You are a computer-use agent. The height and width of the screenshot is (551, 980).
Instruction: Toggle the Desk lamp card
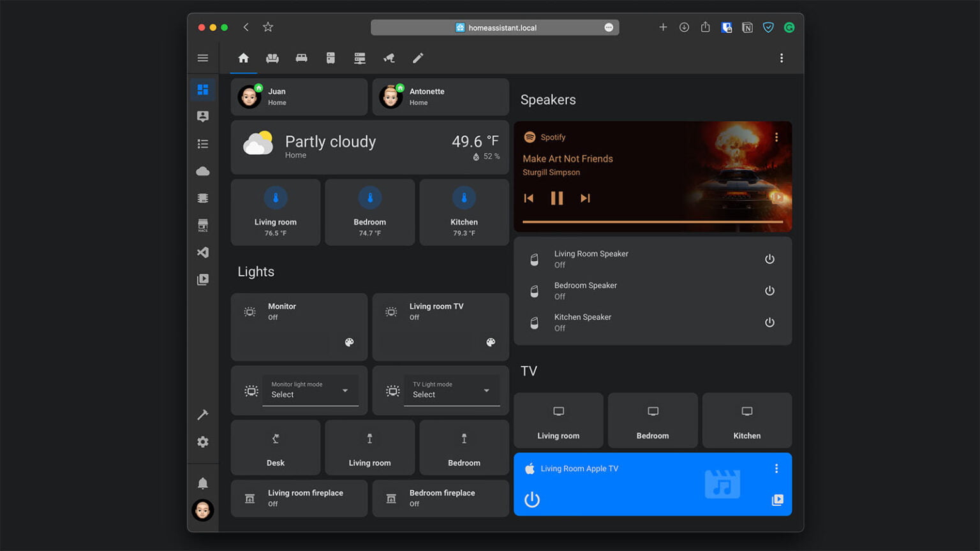[275, 447]
